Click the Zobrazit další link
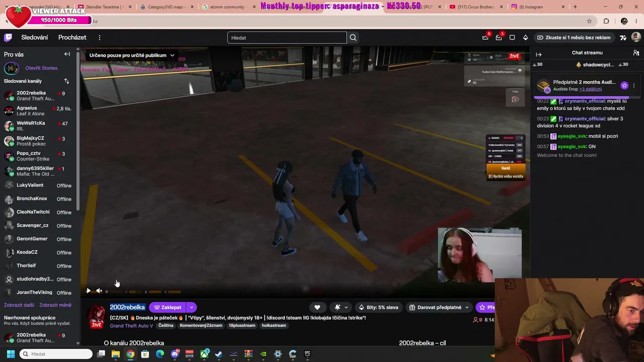644x362 pixels. click(19, 305)
